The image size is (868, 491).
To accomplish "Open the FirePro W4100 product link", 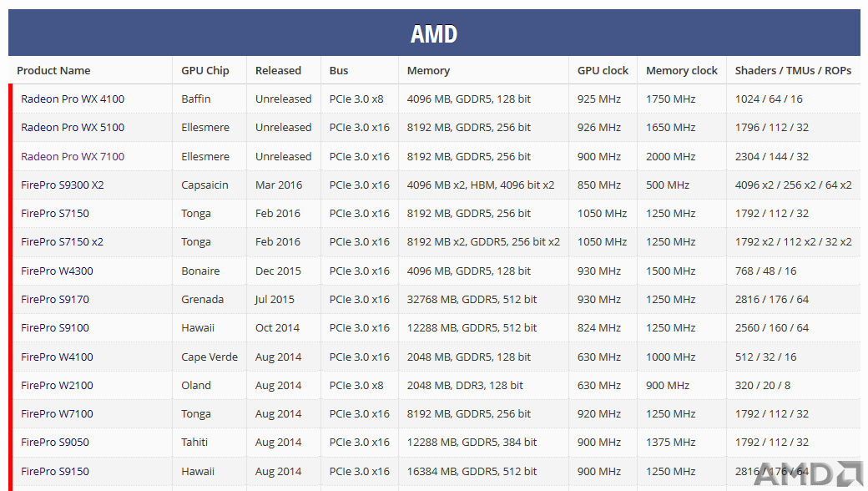I will tap(57, 357).
